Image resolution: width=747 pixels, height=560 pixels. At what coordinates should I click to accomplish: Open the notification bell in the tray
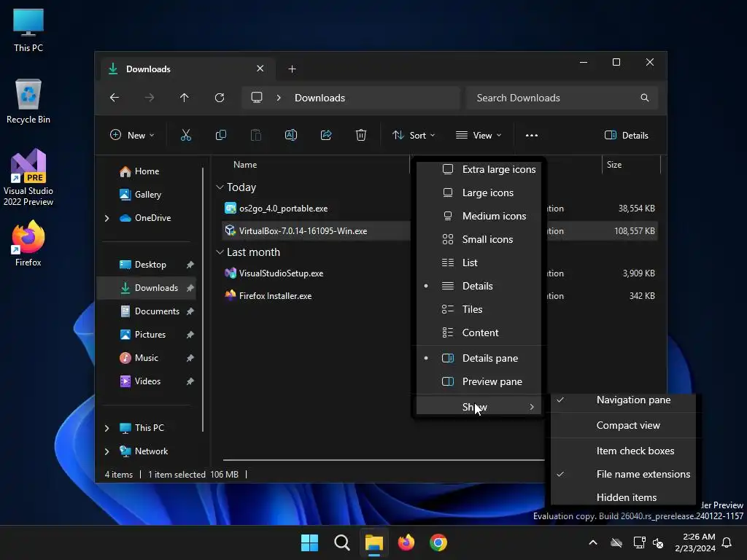(727, 542)
